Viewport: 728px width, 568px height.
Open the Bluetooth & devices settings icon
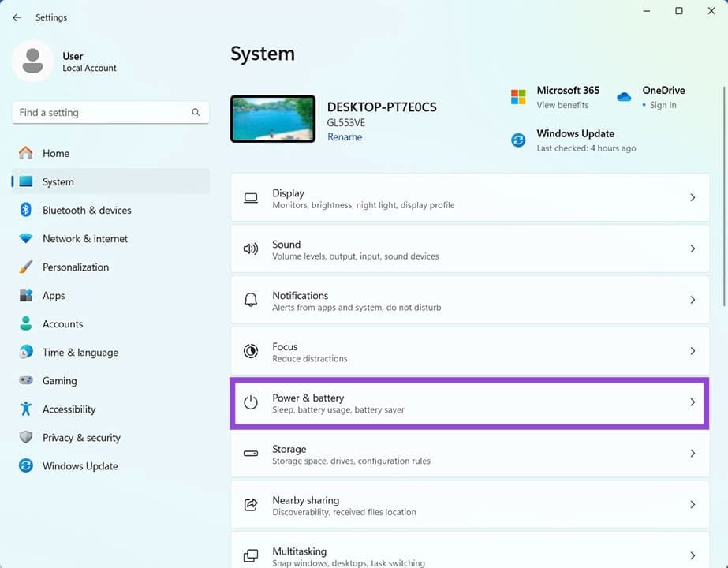click(x=26, y=210)
